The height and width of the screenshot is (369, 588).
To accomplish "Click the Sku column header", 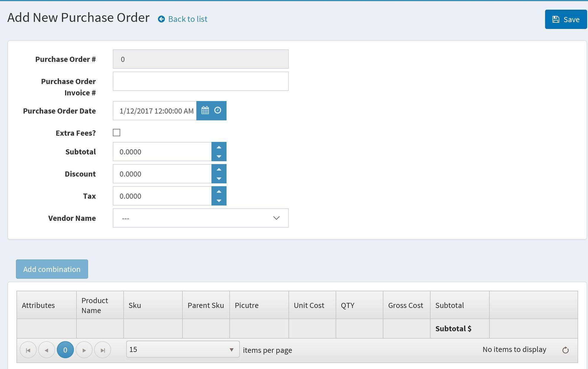I will [x=135, y=305].
